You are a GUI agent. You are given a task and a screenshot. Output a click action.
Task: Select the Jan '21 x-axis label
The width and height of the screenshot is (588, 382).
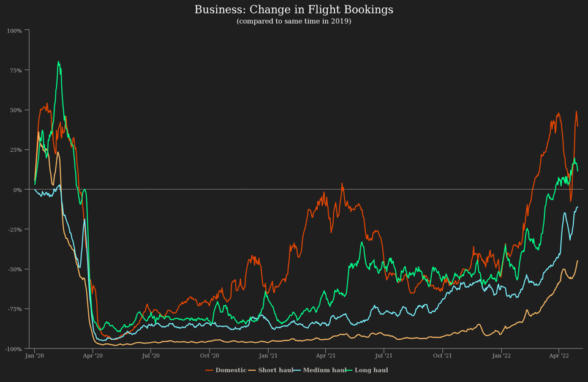pyautogui.click(x=268, y=355)
